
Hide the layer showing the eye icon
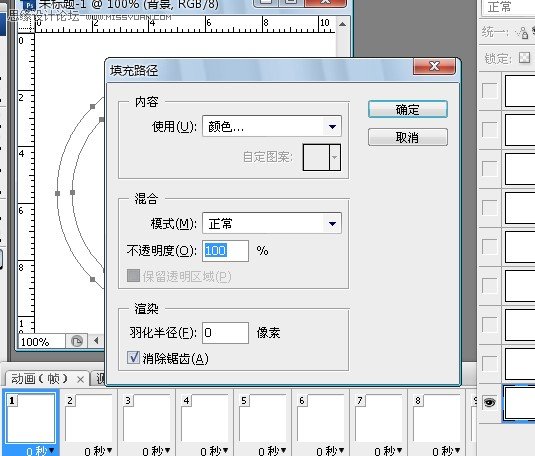pos(489,403)
